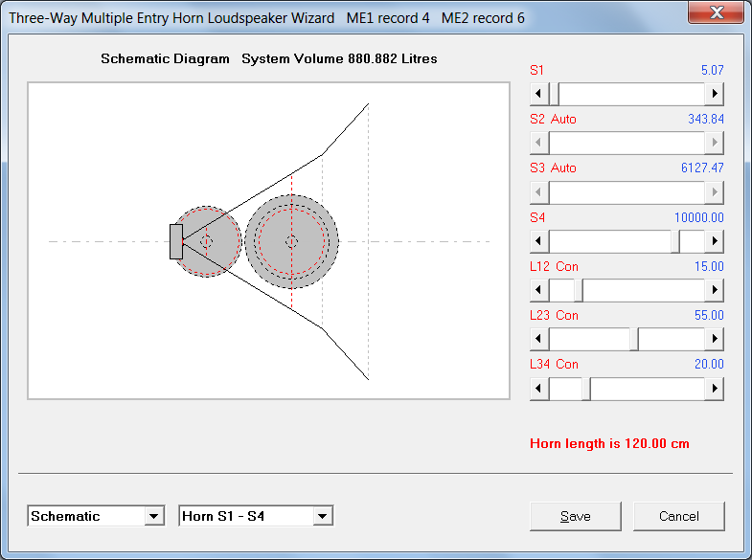752x560 pixels.
Task: Click the disabled S2 left arrow
Action: 539,143
